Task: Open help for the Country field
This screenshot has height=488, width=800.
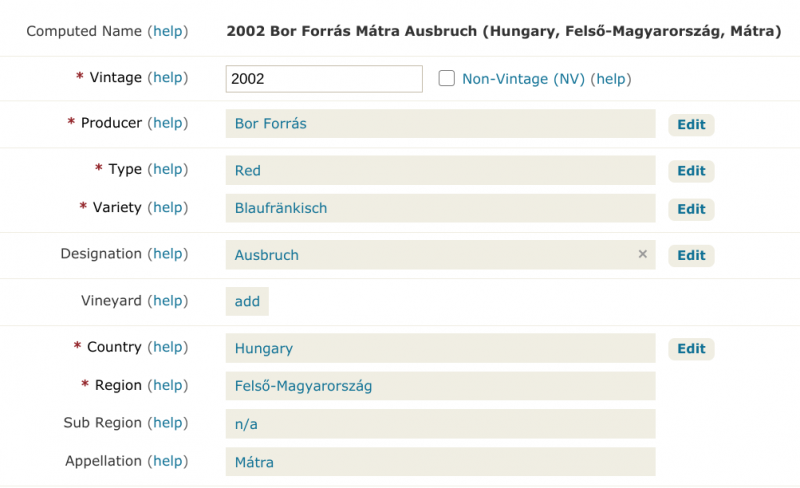Action: point(168,347)
